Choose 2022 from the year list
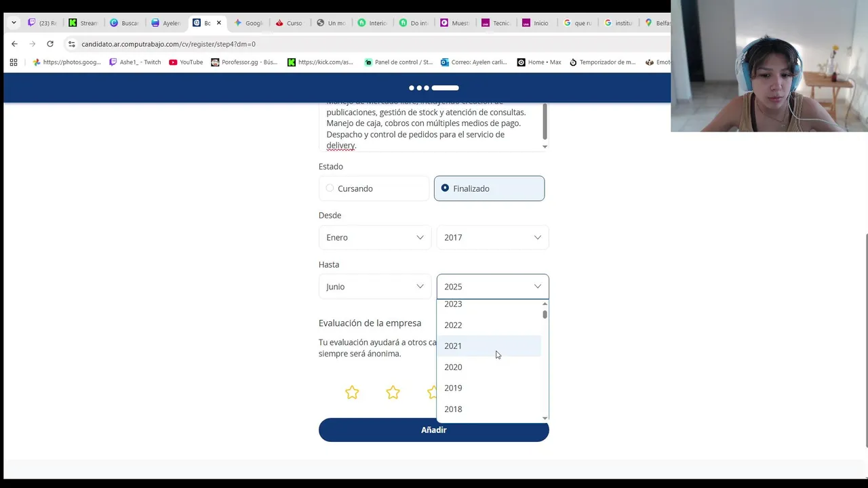The image size is (868, 488). click(489, 325)
